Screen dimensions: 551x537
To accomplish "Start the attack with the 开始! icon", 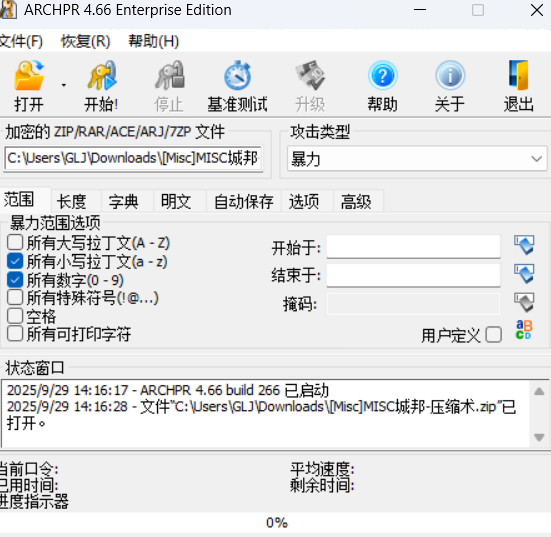I will click(102, 76).
